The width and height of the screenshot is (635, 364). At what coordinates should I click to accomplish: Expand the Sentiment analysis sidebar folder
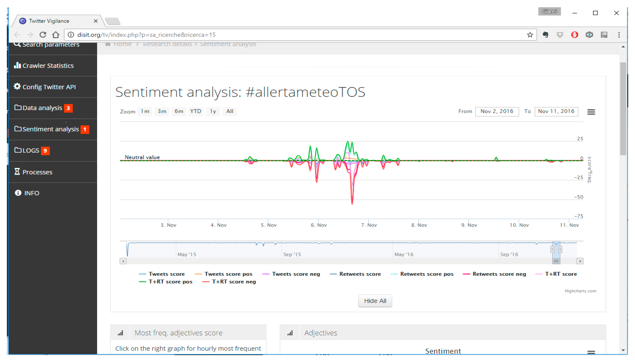pos(50,129)
